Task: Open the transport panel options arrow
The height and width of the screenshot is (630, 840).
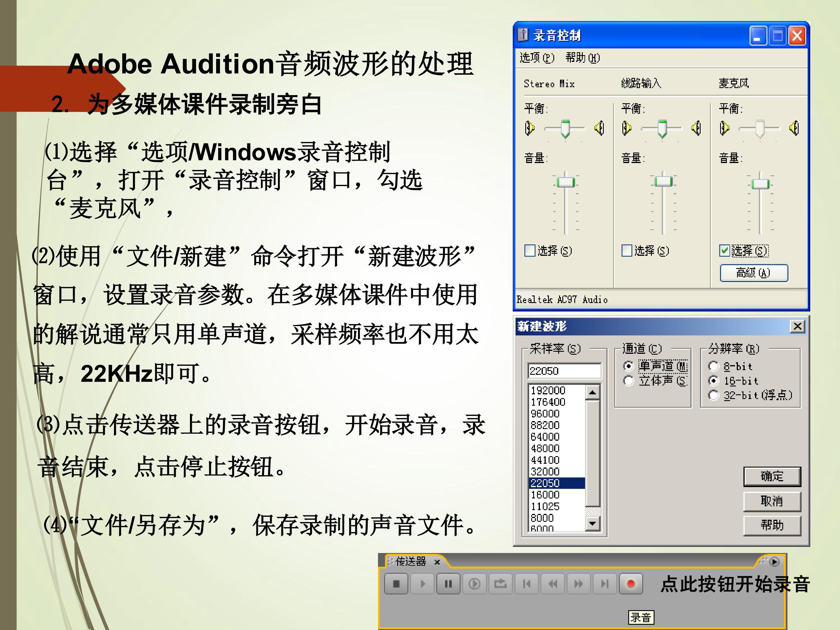Action: [x=775, y=562]
